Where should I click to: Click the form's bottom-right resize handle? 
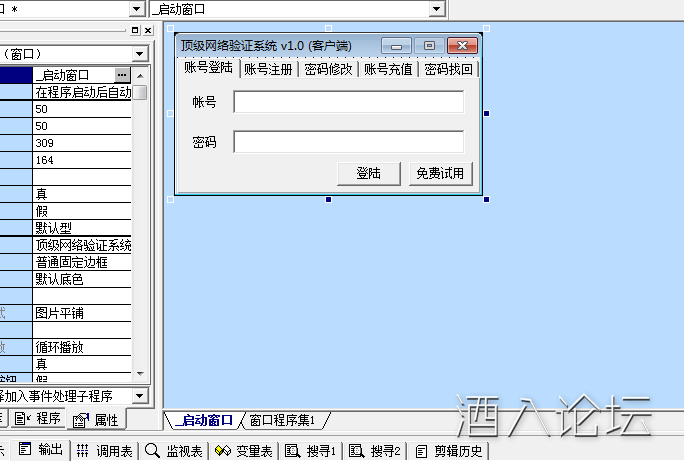tap(486, 199)
